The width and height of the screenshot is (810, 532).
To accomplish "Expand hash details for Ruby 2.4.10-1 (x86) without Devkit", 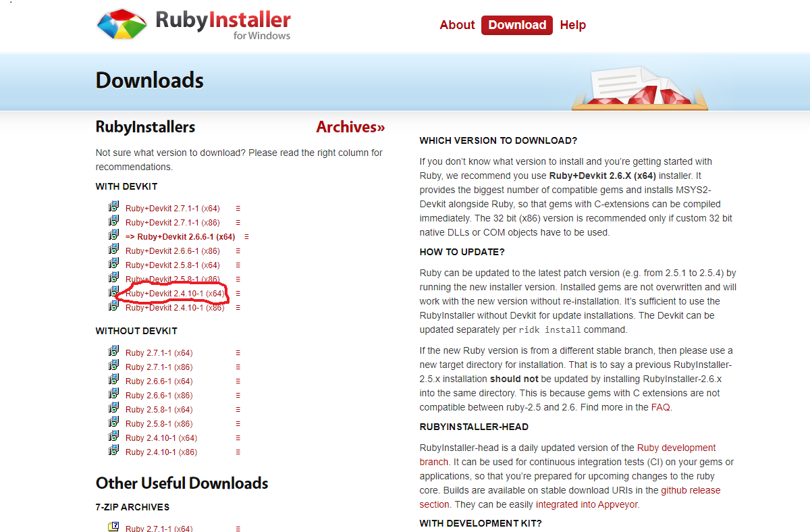I will coord(238,452).
